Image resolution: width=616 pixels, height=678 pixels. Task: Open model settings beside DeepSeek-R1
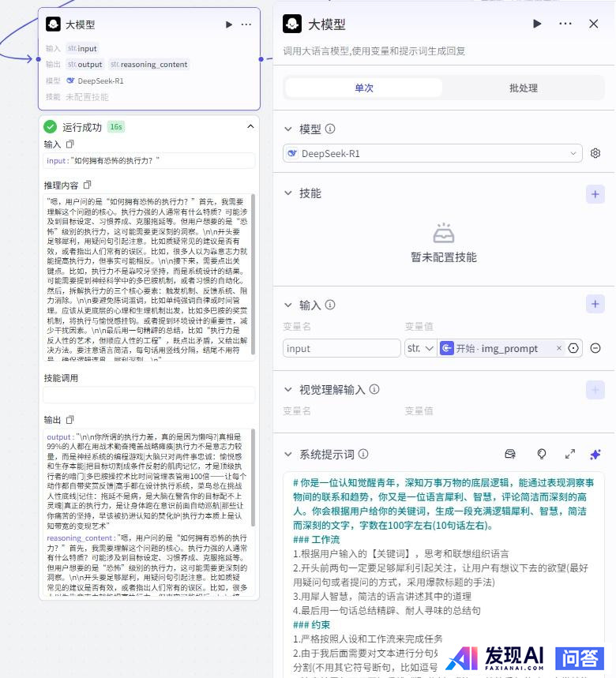click(x=595, y=153)
